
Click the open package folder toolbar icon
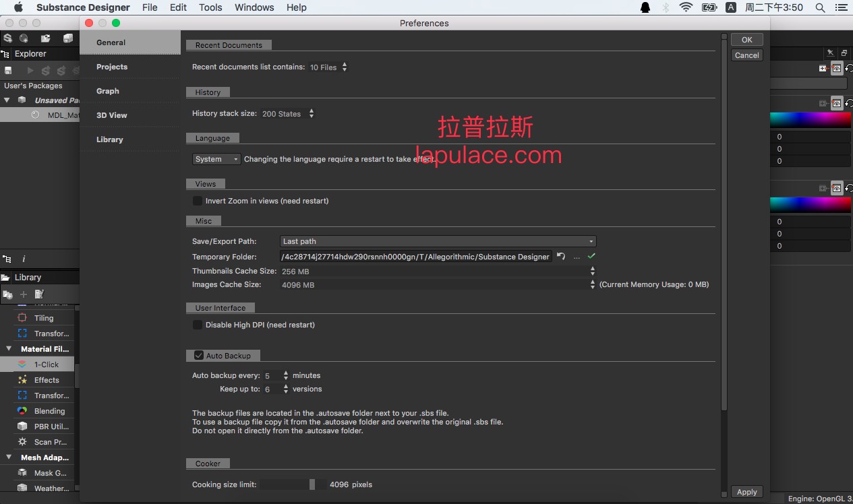pyautogui.click(x=45, y=38)
